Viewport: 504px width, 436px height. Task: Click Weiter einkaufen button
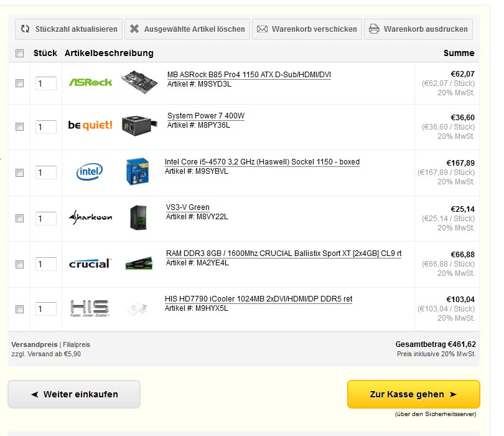click(x=74, y=394)
